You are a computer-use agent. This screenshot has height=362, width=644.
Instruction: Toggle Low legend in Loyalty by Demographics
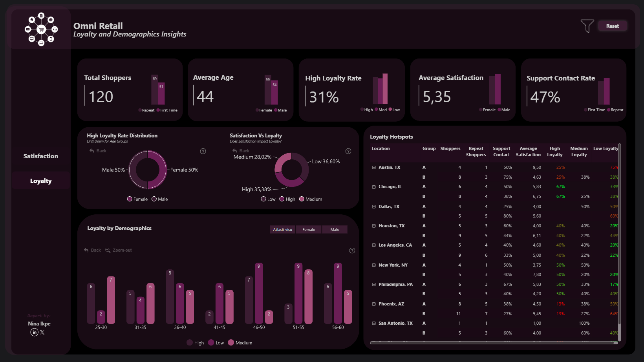point(216,343)
